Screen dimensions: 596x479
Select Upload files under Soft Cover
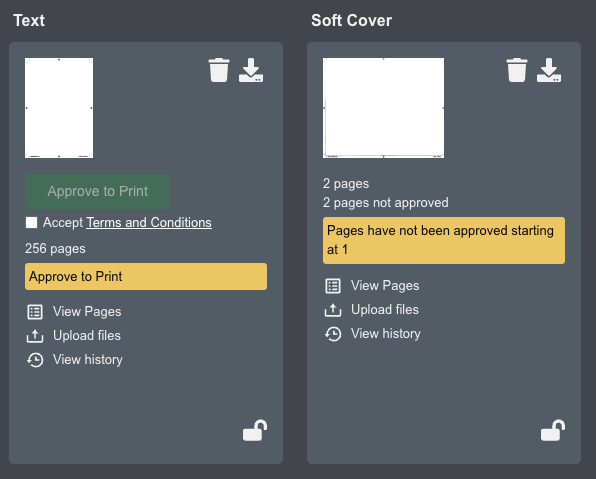385,309
